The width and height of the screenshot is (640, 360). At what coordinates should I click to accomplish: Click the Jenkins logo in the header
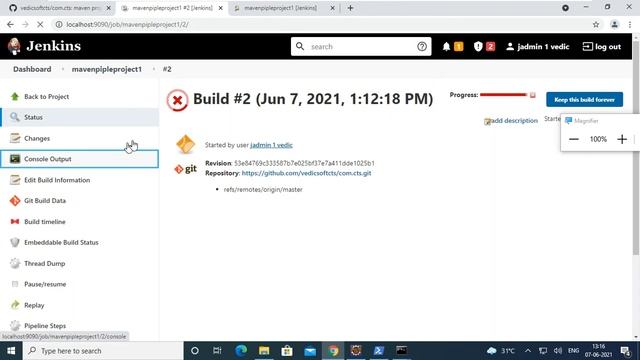coord(44,46)
